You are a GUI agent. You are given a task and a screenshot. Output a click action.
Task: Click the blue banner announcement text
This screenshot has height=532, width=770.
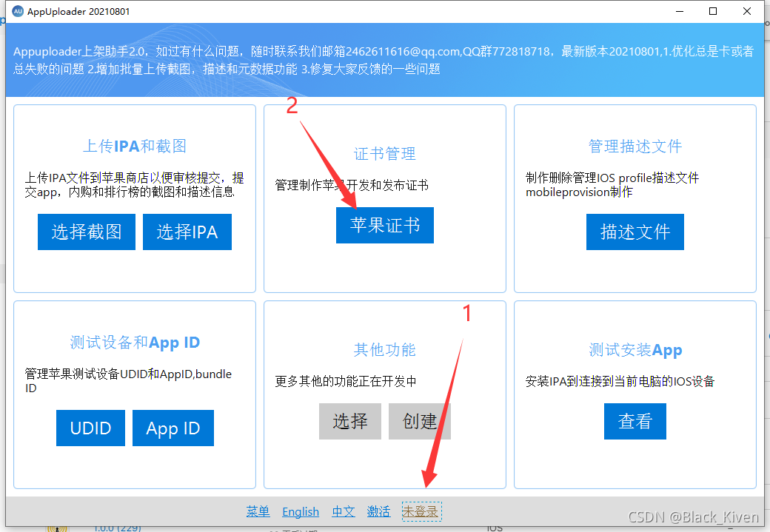[383, 60]
